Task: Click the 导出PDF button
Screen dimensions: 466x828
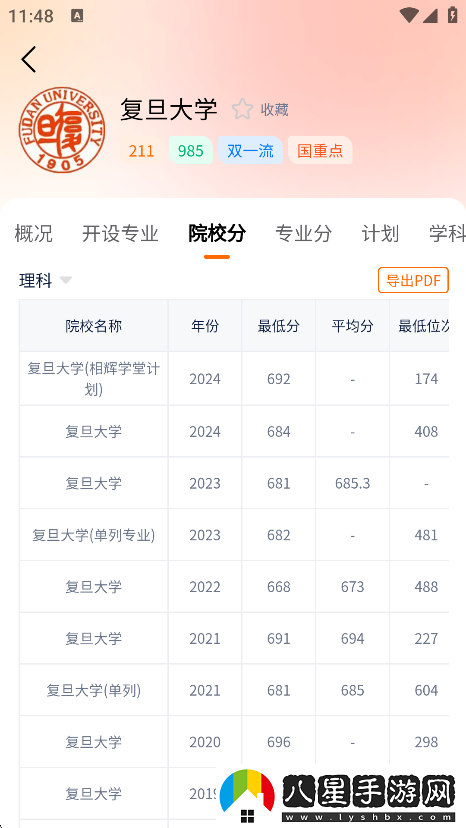Action: (x=413, y=280)
